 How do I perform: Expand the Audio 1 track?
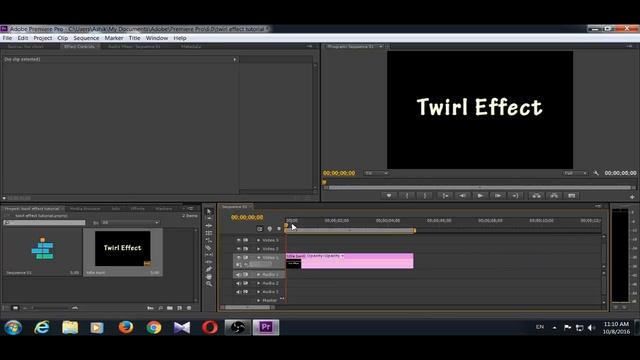click(258, 275)
